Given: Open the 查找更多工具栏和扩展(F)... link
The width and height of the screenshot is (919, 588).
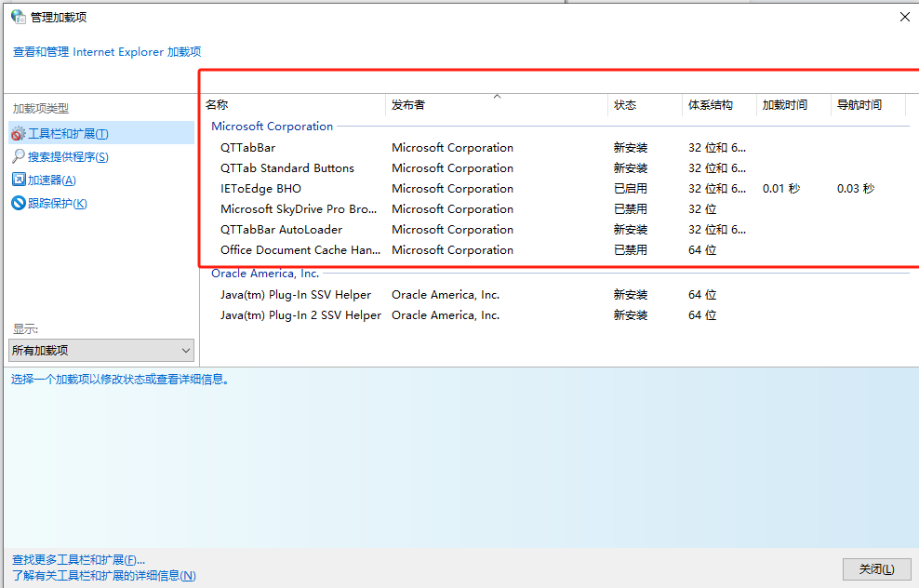Looking at the screenshot, I should (x=78, y=560).
